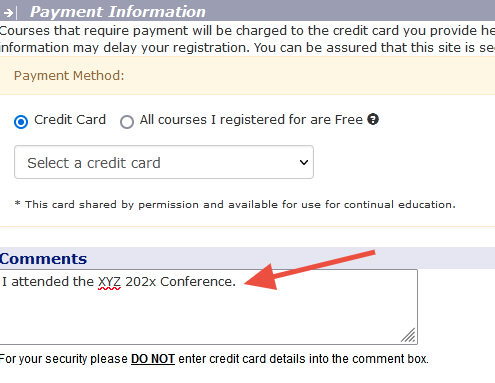Click the chevron on the credit card selector

[x=304, y=163]
